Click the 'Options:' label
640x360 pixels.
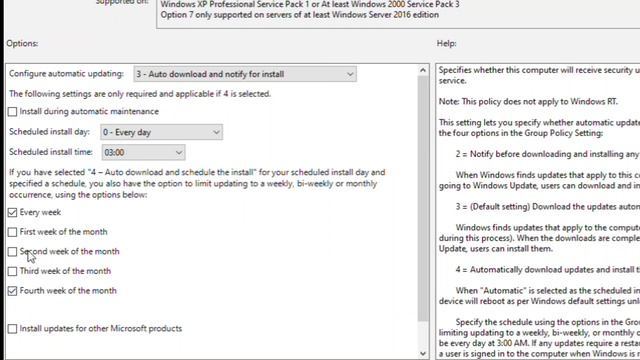(22, 43)
